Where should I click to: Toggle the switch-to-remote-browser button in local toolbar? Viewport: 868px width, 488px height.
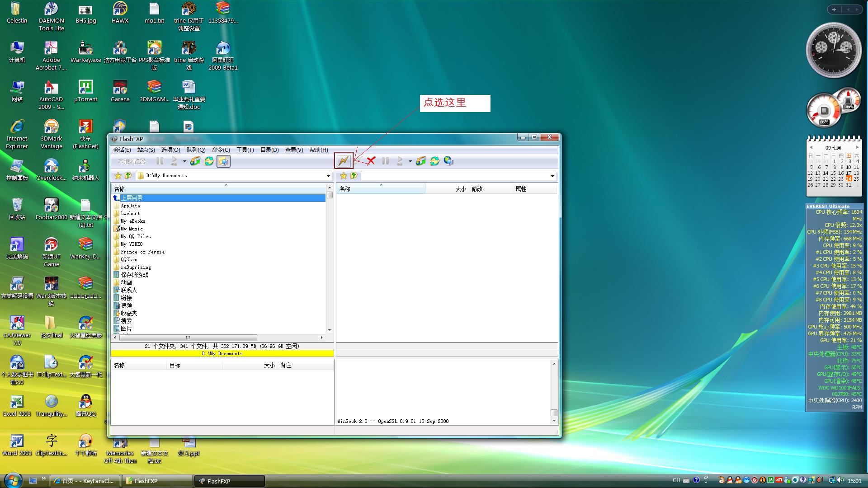point(223,161)
